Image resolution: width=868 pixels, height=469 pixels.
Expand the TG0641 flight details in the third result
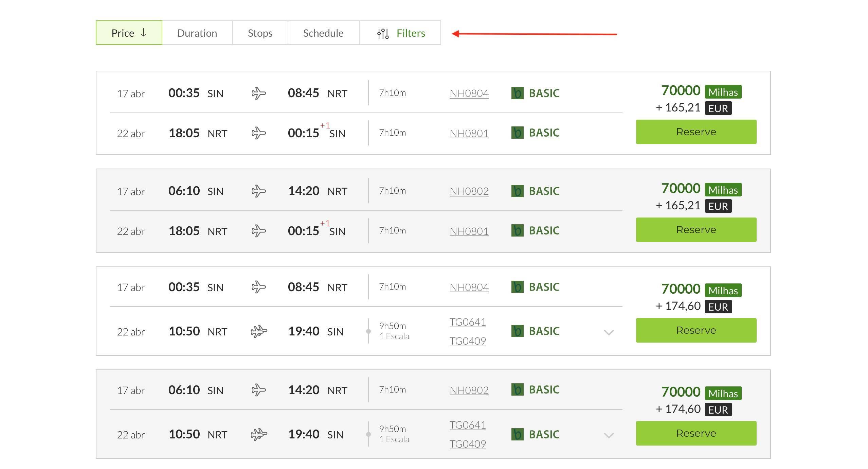pos(609,332)
